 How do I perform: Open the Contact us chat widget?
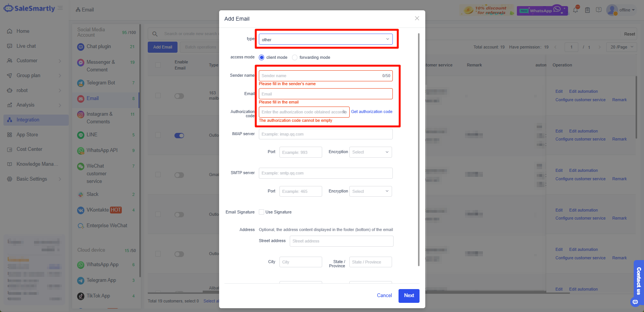click(x=639, y=283)
